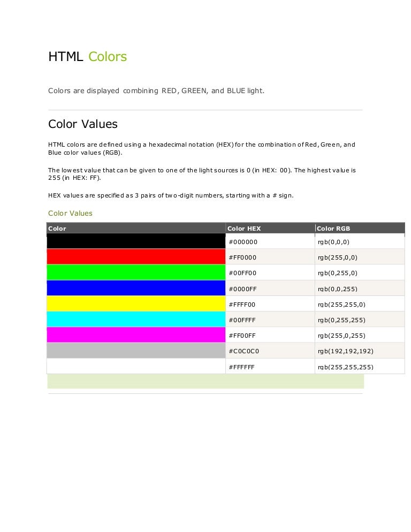Click the 'HTML Colors' page title
Screen dimensions: 411x532
tap(88, 57)
